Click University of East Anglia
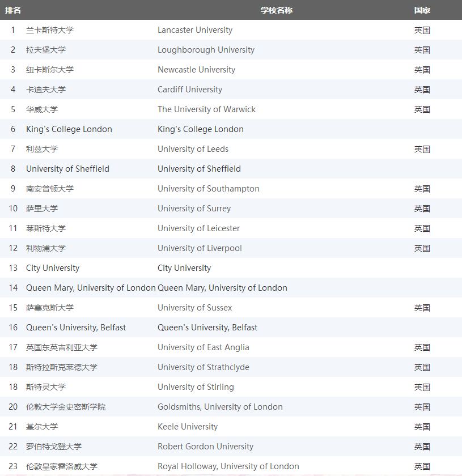This screenshot has height=476, width=462. click(x=203, y=347)
